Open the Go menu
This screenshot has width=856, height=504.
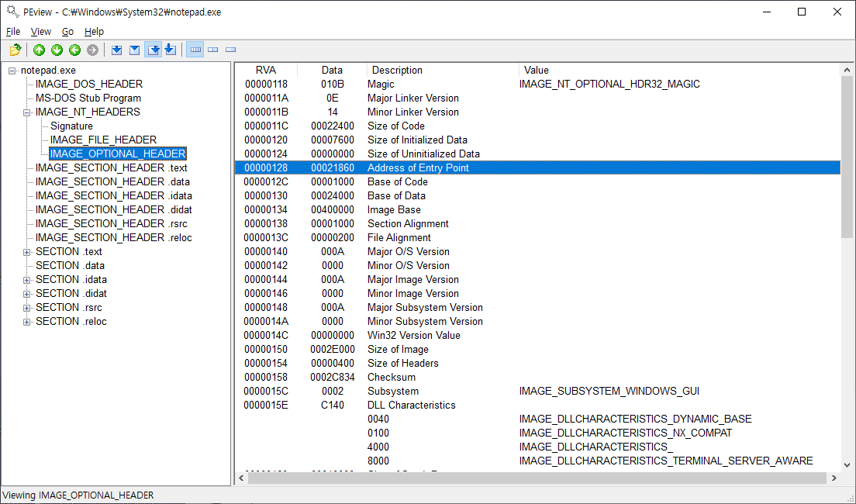tap(67, 32)
